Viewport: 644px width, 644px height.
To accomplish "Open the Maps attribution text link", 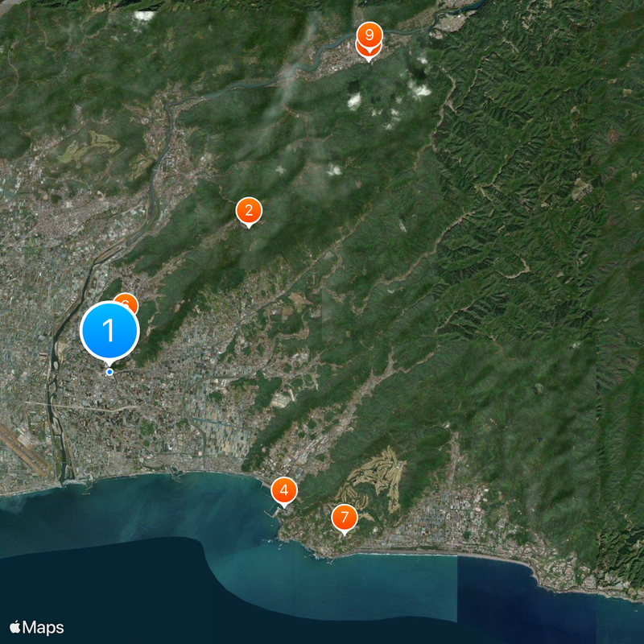I will coord(43,628).
